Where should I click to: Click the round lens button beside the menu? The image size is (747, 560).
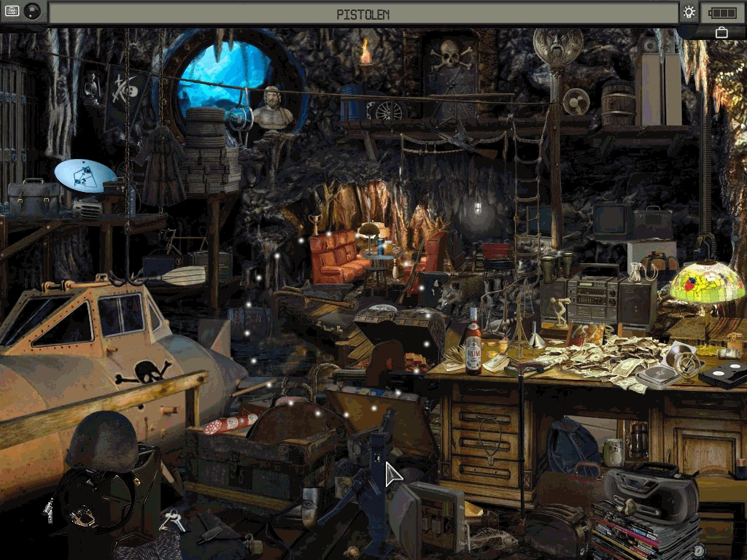32,11
